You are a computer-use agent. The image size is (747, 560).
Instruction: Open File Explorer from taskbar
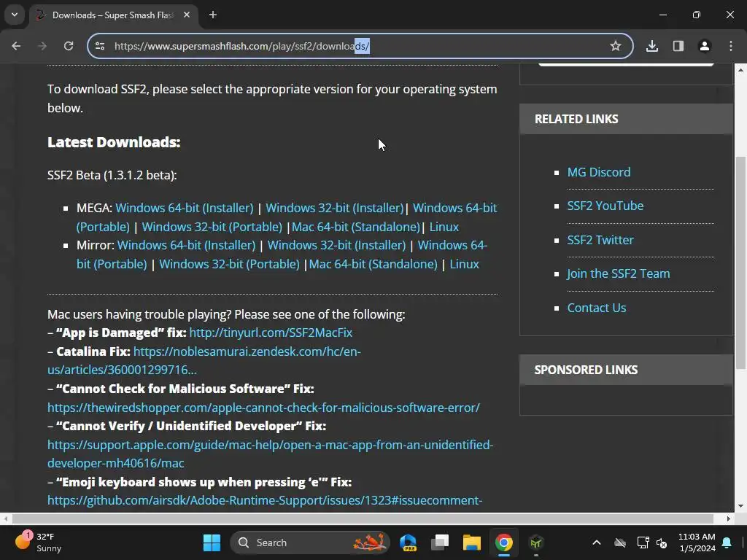pos(472,542)
